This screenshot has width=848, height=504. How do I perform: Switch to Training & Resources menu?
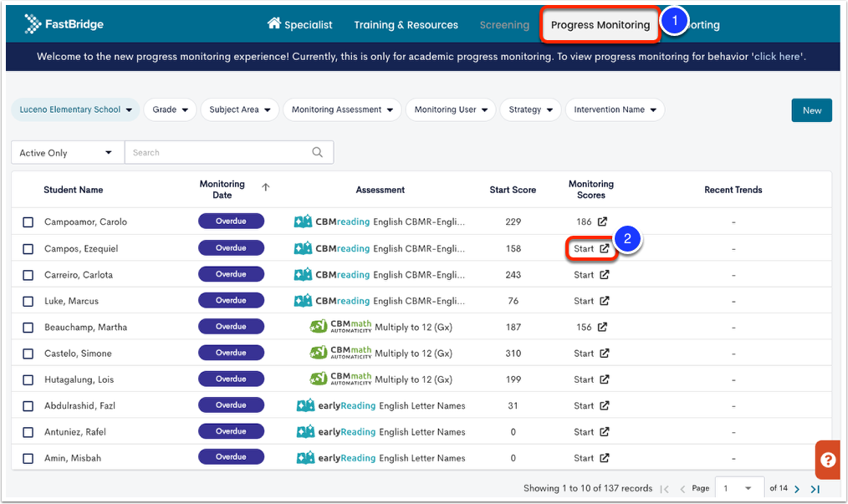(406, 25)
